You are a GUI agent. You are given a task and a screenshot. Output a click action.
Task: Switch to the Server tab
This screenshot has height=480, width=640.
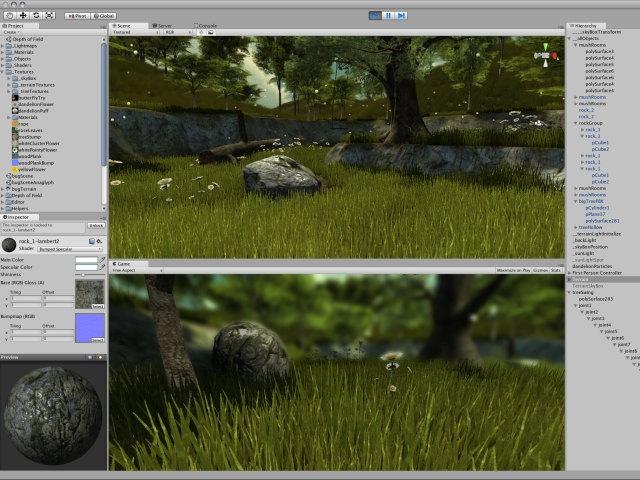pos(164,25)
